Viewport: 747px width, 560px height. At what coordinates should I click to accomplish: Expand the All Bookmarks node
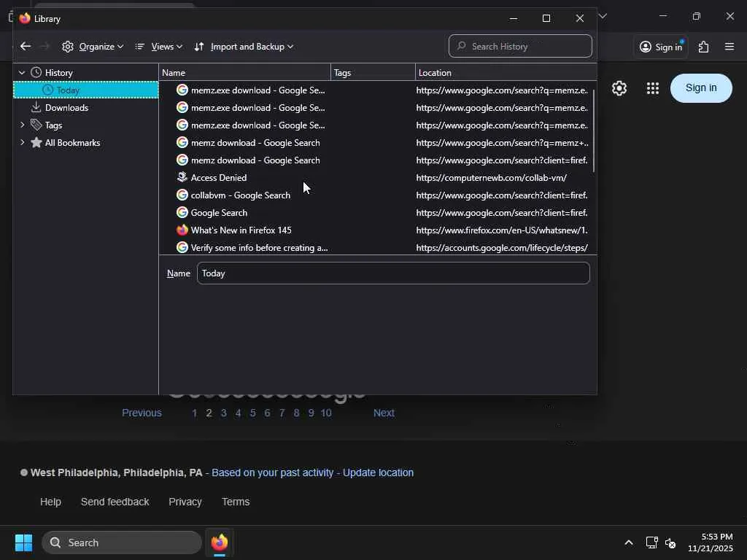click(22, 142)
